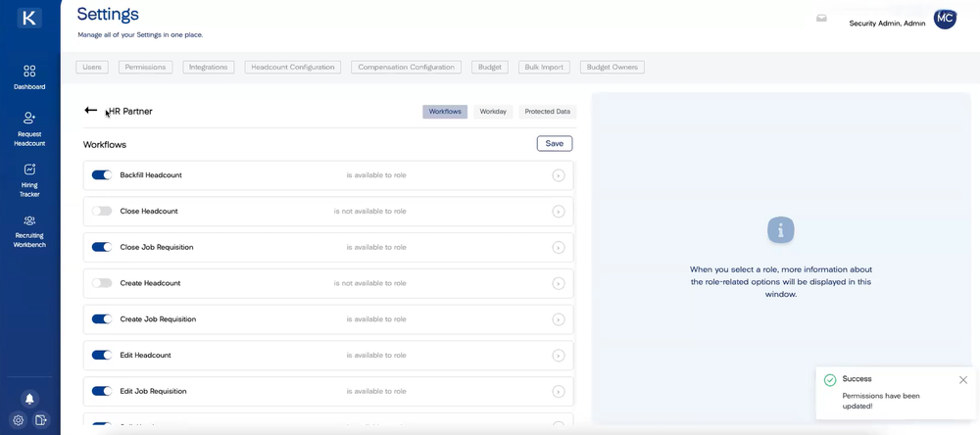Enable the Create Headcount toggle
Image resolution: width=980 pixels, height=435 pixels.
point(102,283)
